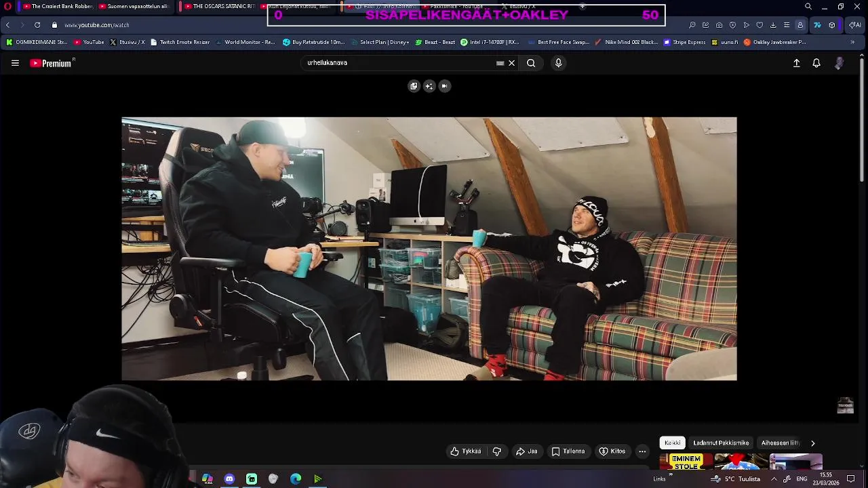This screenshot has height=488, width=868.
Task: Open the on-screen keyboard in search box
Action: pos(500,63)
